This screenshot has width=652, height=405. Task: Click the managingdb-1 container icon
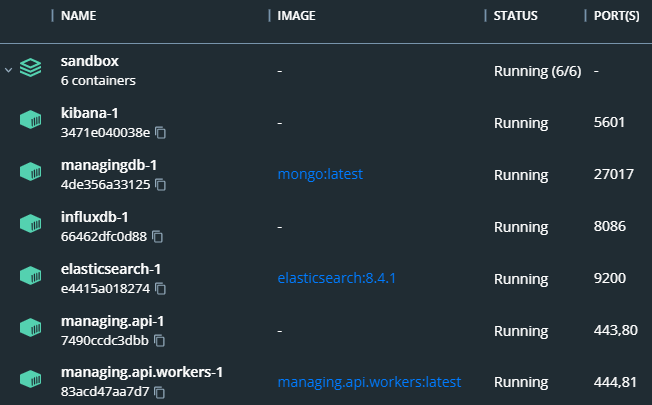(31, 174)
